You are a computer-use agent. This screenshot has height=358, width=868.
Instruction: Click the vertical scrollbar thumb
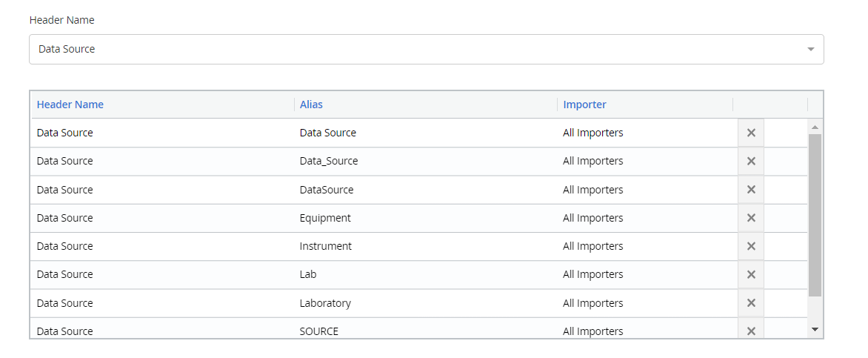click(815, 215)
